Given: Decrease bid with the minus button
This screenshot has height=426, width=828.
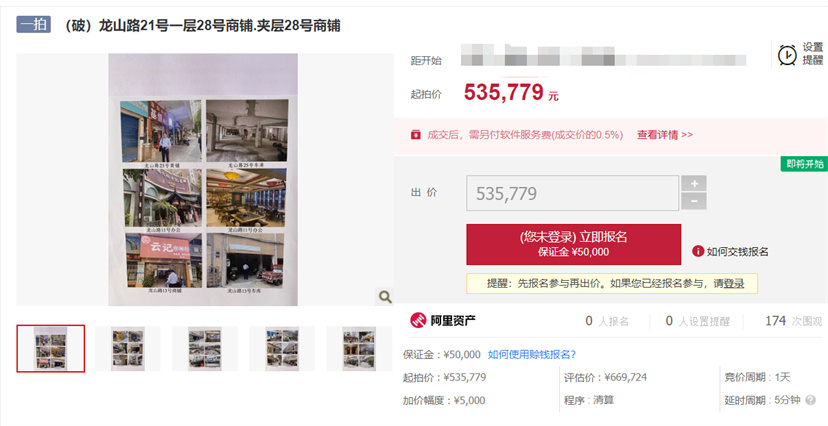Looking at the screenshot, I should coord(694,201).
